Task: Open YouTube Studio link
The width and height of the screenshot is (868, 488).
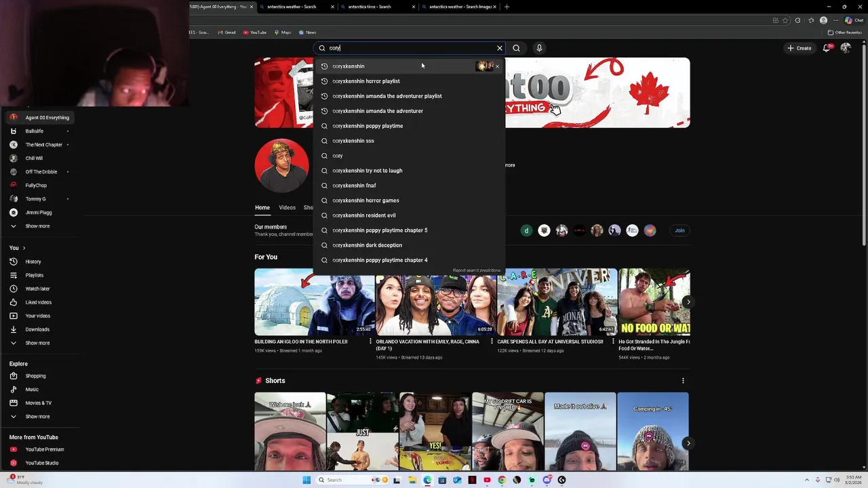Action: (41, 463)
